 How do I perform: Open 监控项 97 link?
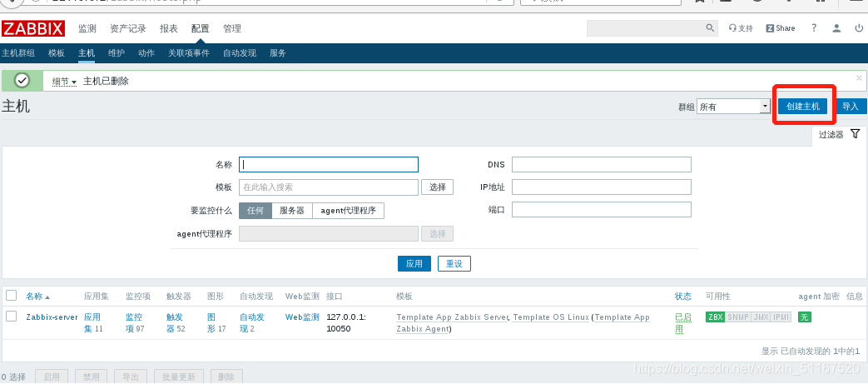(135, 322)
